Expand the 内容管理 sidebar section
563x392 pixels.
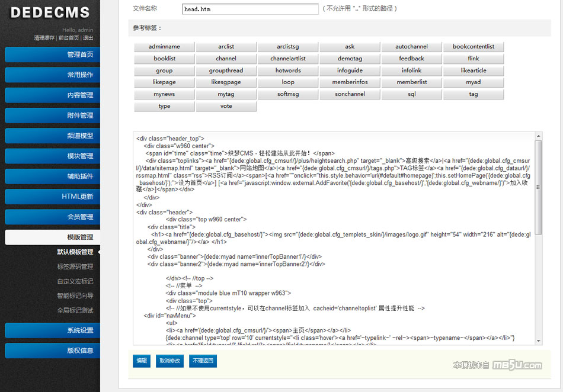pyautogui.click(x=53, y=95)
